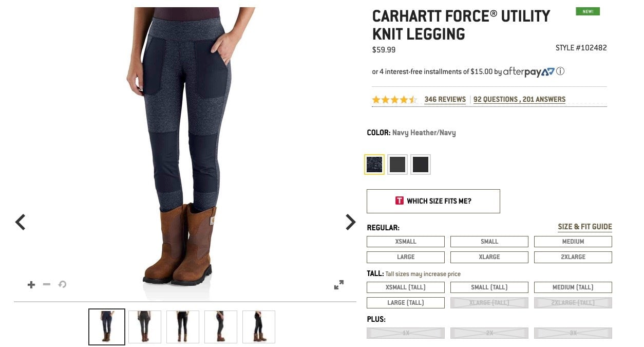Pick the LARGE (TALL) size option
This screenshot has height=347, width=644.
click(406, 303)
